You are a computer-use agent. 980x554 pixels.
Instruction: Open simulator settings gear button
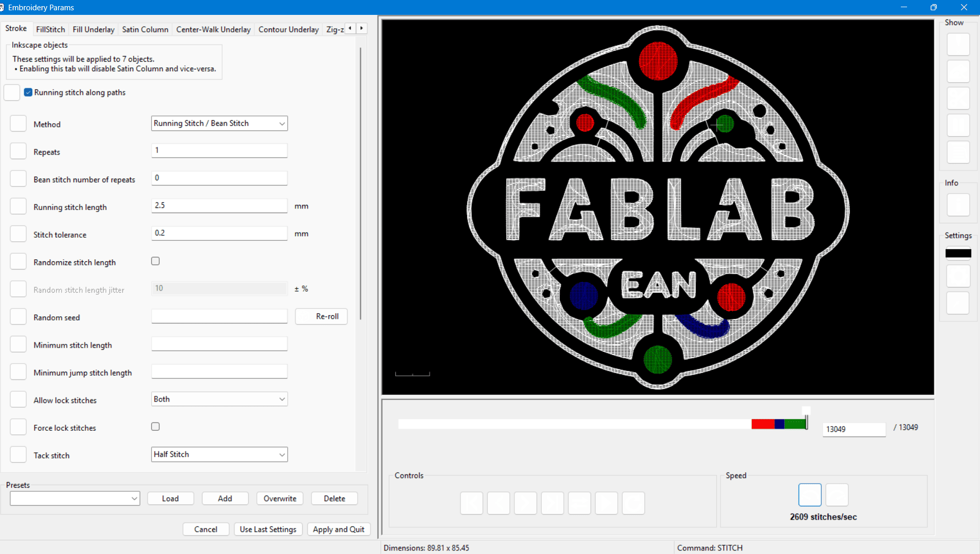(x=958, y=276)
